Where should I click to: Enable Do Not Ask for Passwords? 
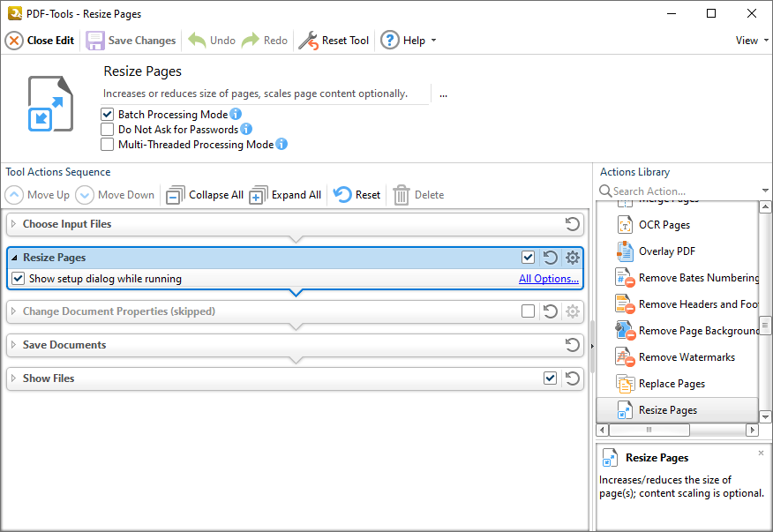pos(108,129)
